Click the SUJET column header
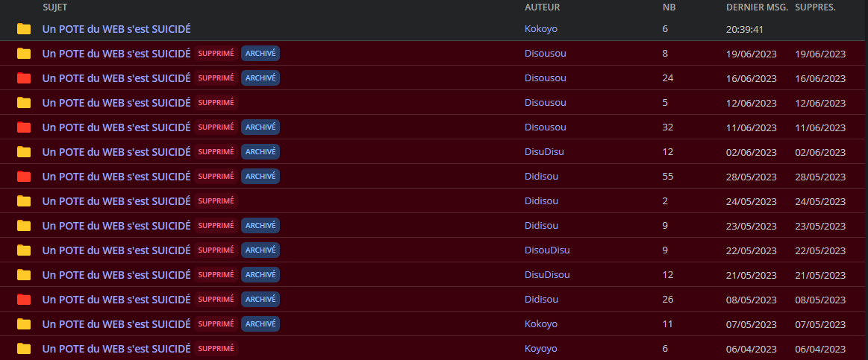Viewport: 868px width, 360px height. tap(54, 7)
